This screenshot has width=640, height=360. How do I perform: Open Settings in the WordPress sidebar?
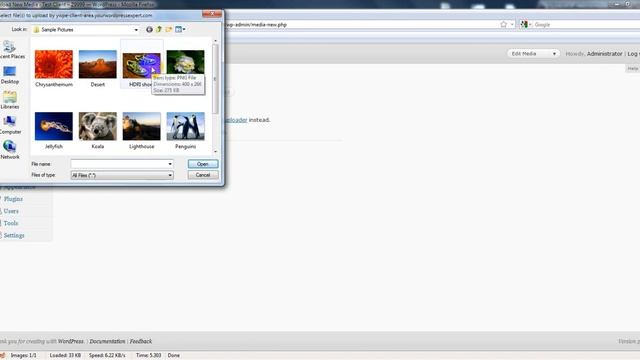point(14,236)
